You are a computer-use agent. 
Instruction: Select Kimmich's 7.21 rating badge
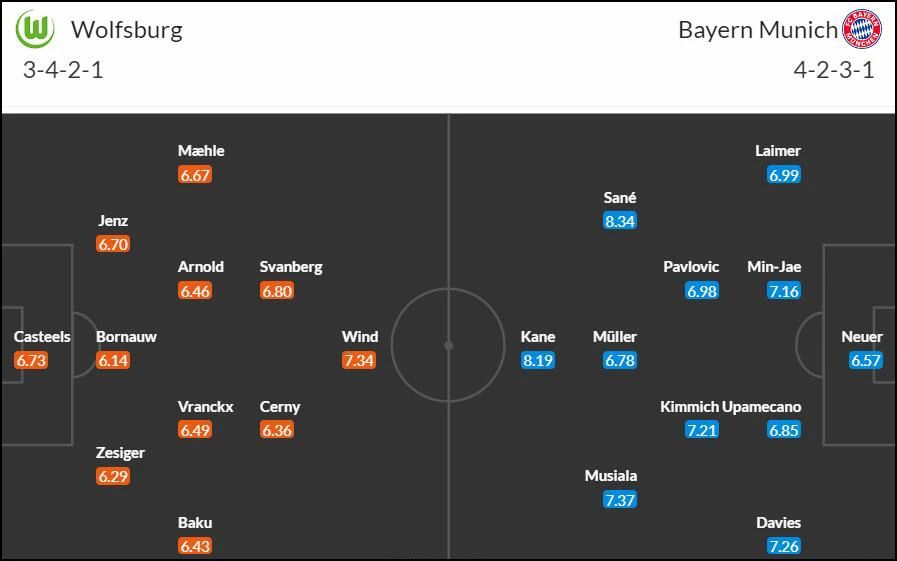point(702,430)
